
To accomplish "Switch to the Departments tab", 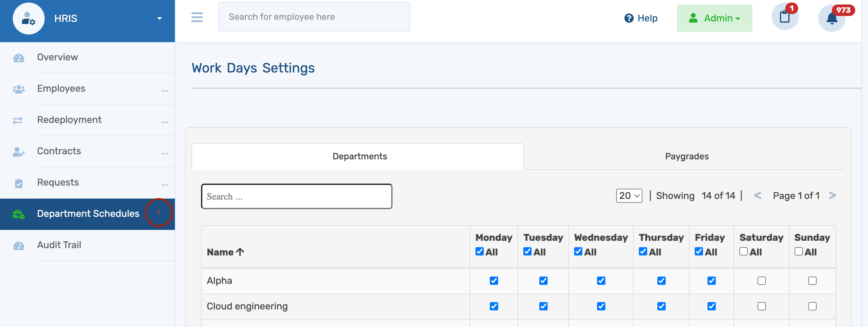I will [x=357, y=156].
